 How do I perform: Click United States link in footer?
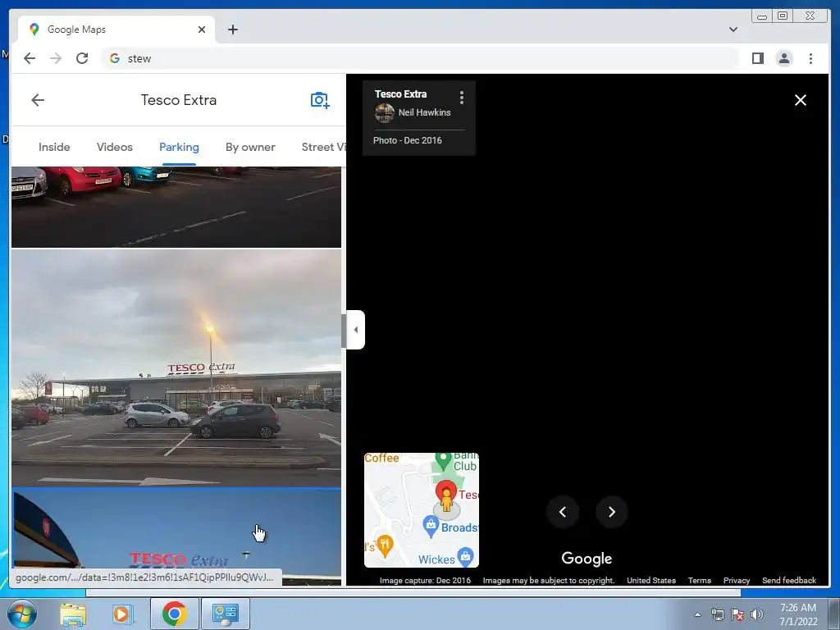651,580
